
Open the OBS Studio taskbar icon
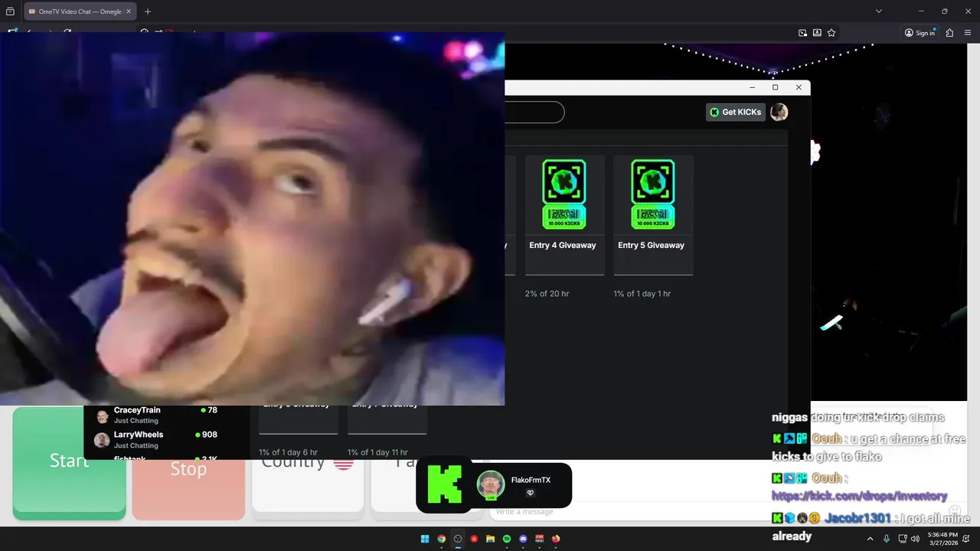point(458,539)
